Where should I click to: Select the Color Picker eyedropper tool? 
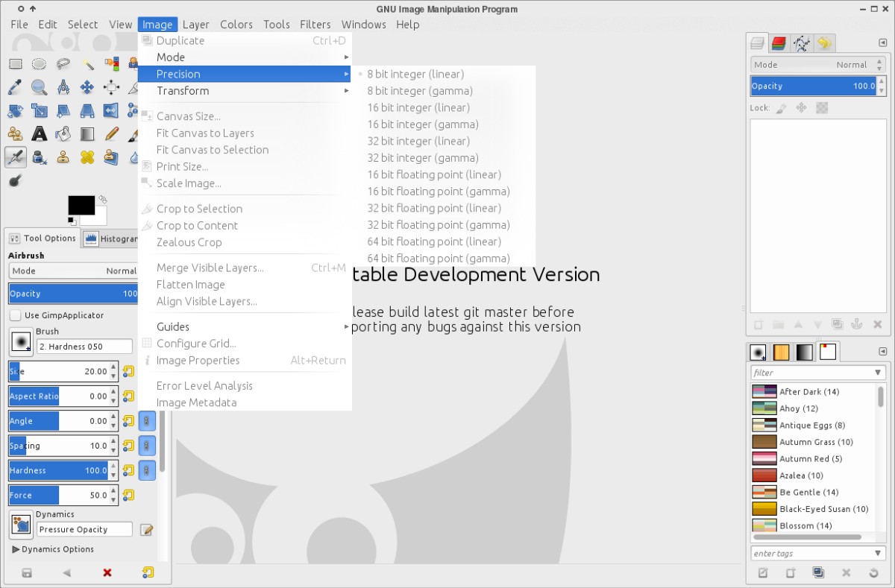click(x=15, y=88)
